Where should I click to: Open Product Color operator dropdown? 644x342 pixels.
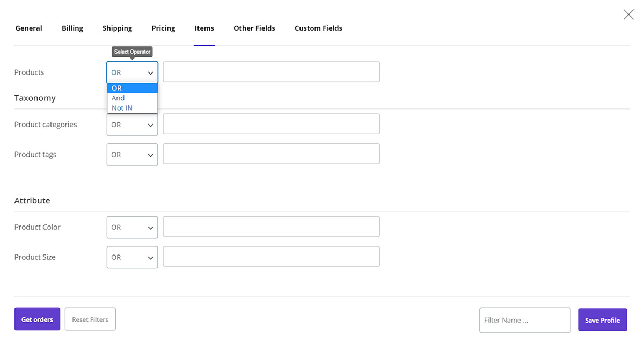tap(132, 228)
